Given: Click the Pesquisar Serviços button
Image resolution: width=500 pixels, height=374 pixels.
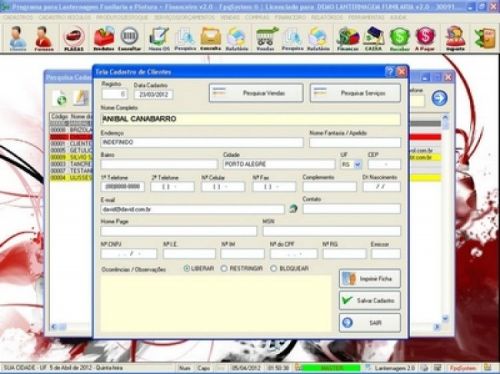Looking at the screenshot, I should coord(355,93).
